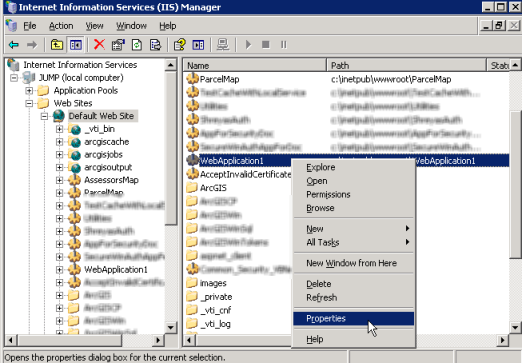Click the toolbar Help question-mark icon
The image size is (522, 363).
point(180,45)
